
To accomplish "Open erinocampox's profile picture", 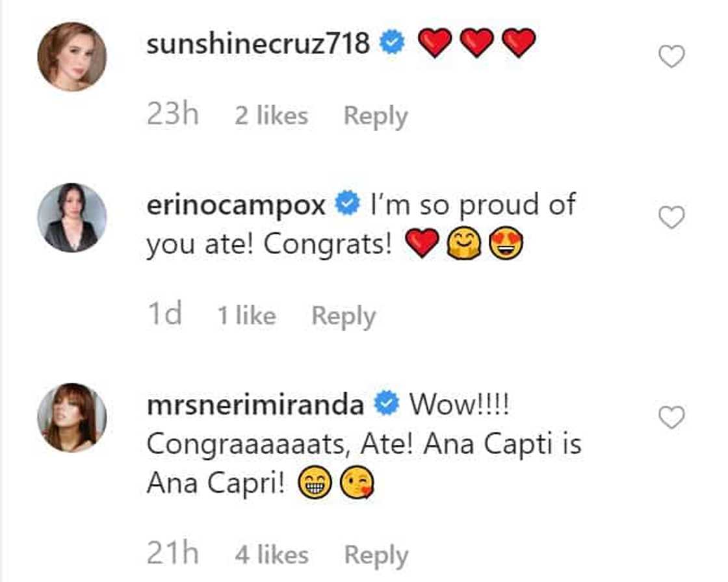I will 71,218.
